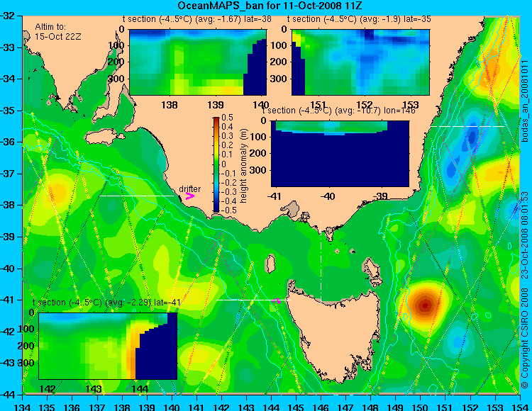This screenshot has height=411, width=532.
Task: Click the 0.5 tick on the color bar
Action: [x=227, y=118]
